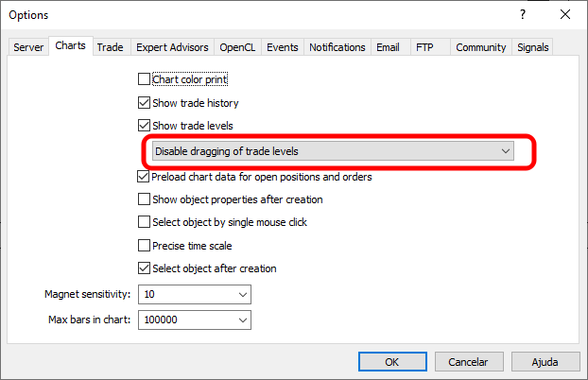588x380 pixels.
Task: Check Select object by single mouse click
Action: point(144,222)
